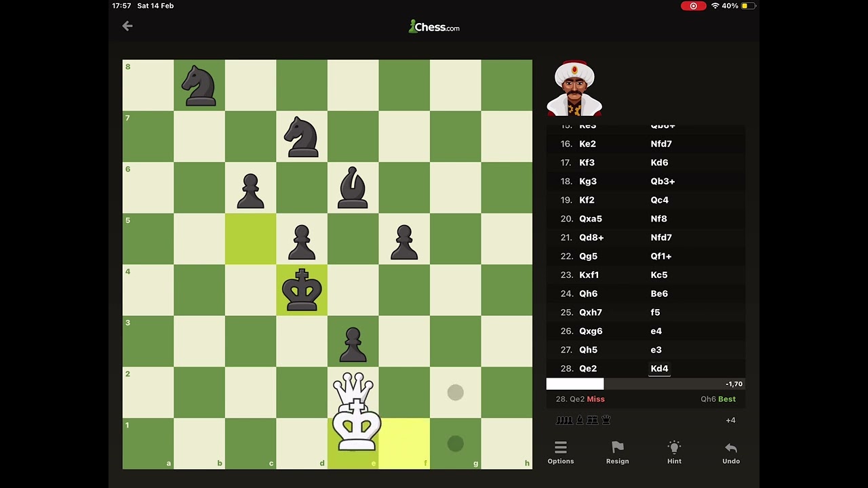This screenshot has width=868, height=488.
Task: Tap the Wi-Fi status icon
Action: pos(715,5)
